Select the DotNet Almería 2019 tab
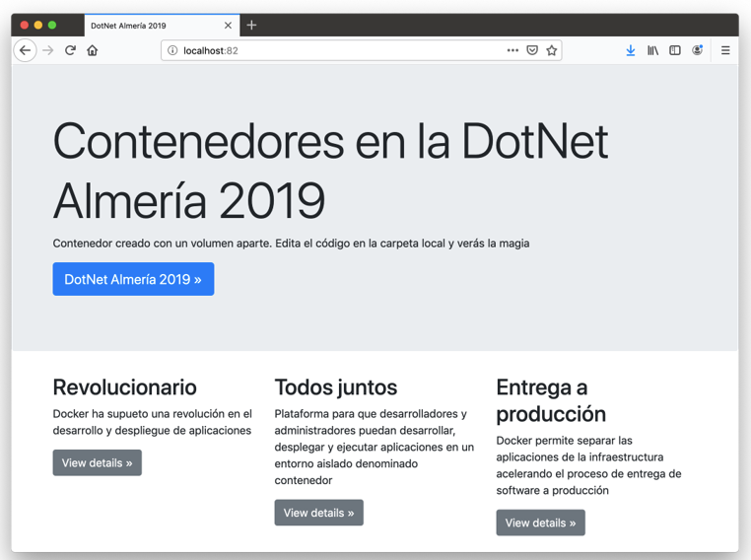751x560 pixels. [x=162, y=26]
